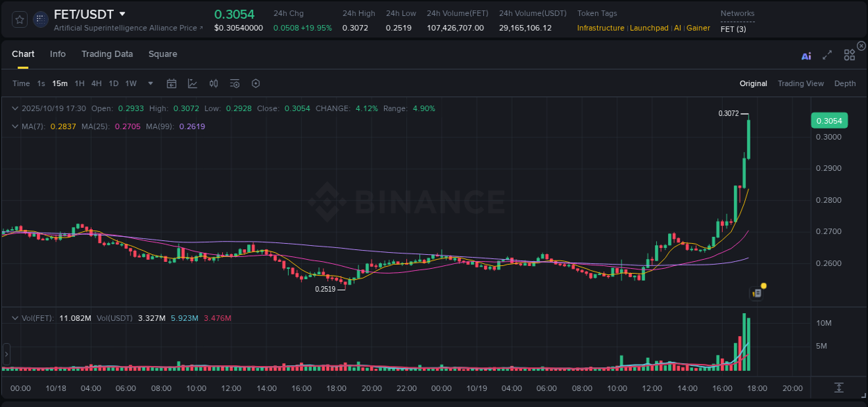
Task: Click the Launchpad token tag link
Action: pyautogui.click(x=649, y=28)
